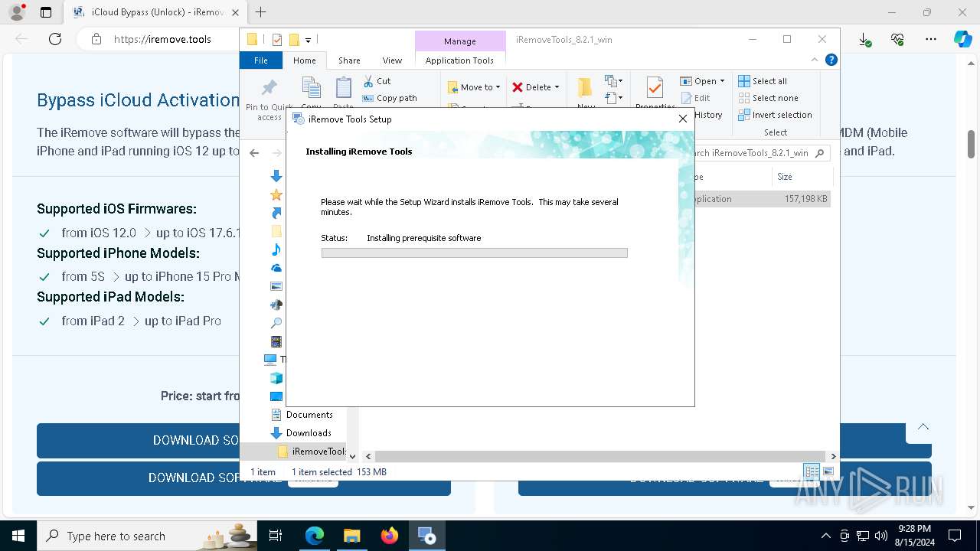Click the Cut scissors command in ribbon
The image size is (980, 551).
(x=377, y=81)
